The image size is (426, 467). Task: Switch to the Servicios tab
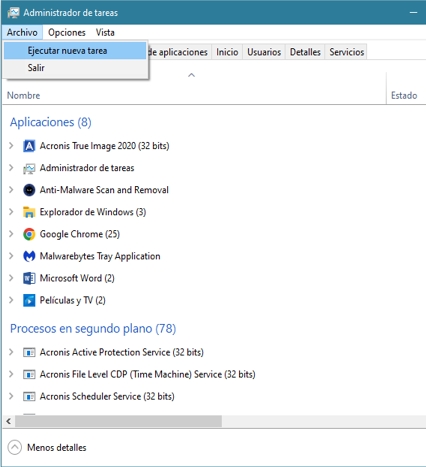(x=347, y=52)
